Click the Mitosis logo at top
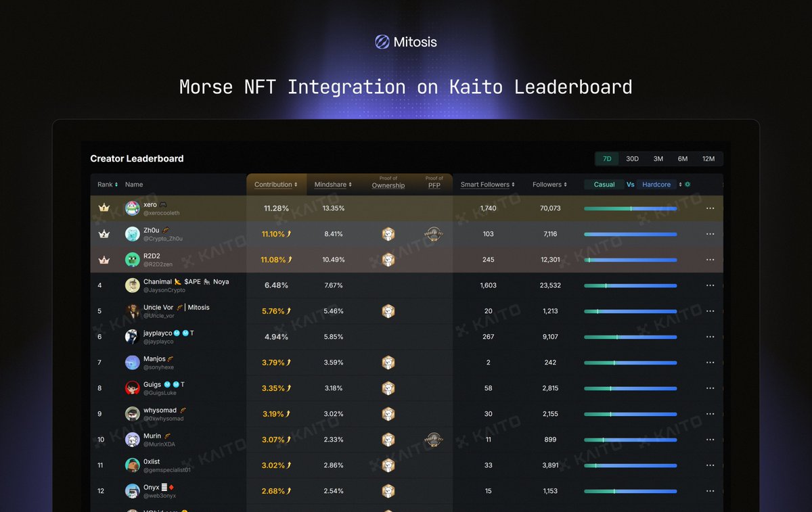Image resolution: width=812 pixels, height=512 pixels. pos(406,42)
